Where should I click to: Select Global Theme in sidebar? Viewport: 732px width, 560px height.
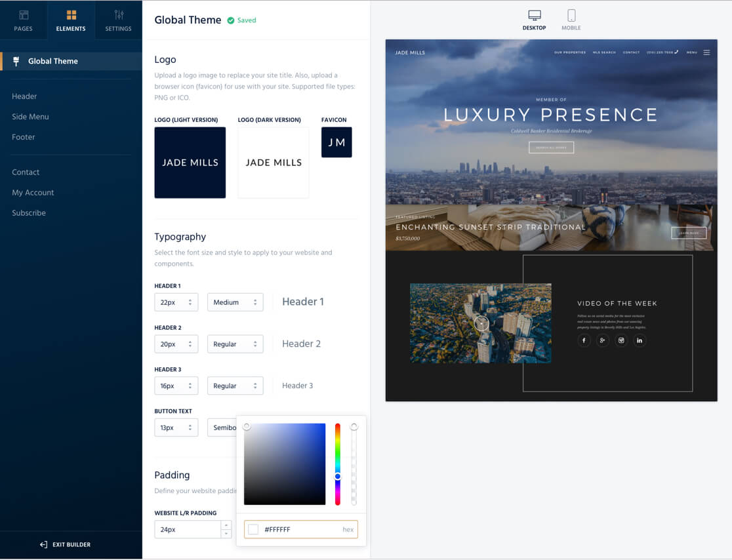tap(71, 61)
